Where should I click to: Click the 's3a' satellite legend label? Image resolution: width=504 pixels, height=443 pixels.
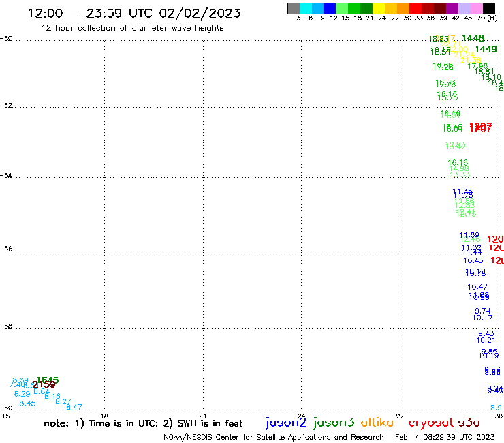pyautogui.click(x=469, y=423)
